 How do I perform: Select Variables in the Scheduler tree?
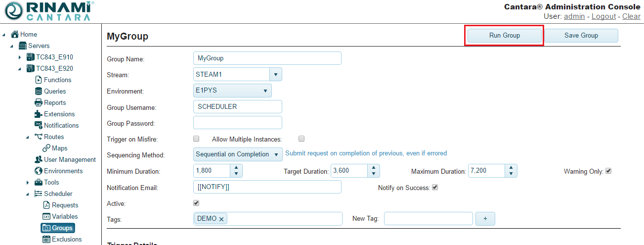pyautogui.click(x=65, y=216)
